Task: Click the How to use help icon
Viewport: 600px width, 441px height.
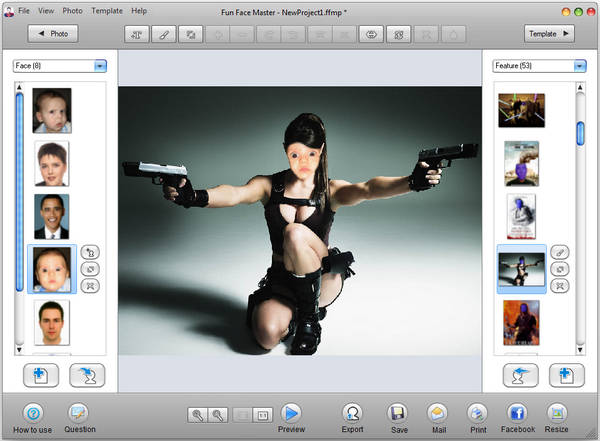Action: [32, 413]
